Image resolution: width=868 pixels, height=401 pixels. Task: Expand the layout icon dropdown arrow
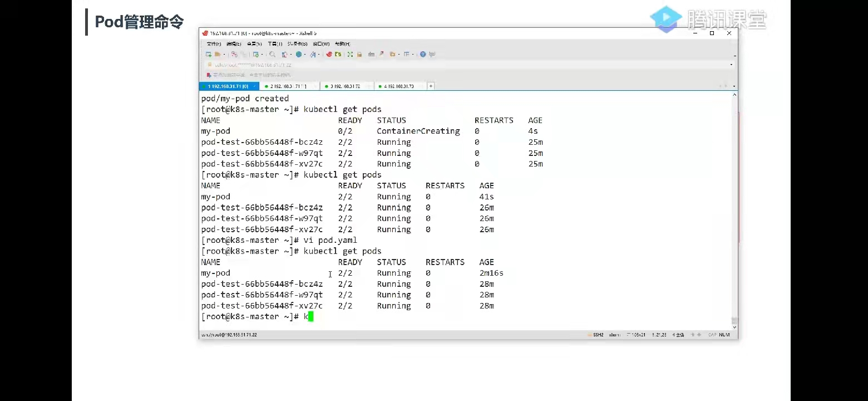(413, 55)
